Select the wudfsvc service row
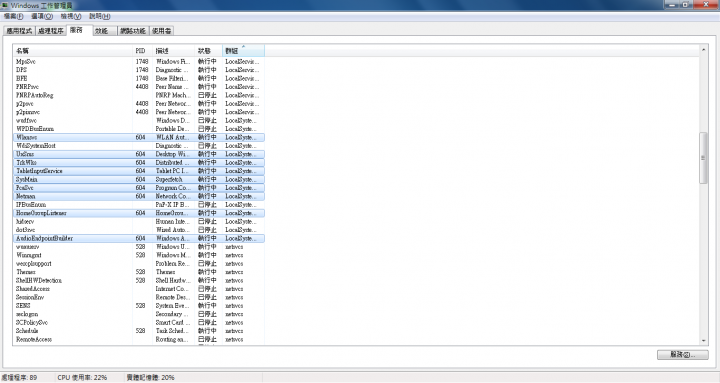720x383 pixels. pos(139,120)
